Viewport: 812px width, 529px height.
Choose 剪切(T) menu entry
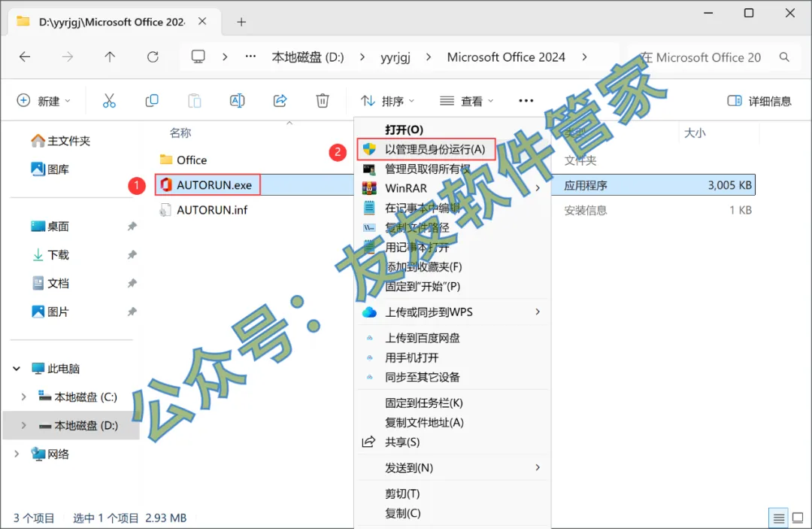(452, 493)
